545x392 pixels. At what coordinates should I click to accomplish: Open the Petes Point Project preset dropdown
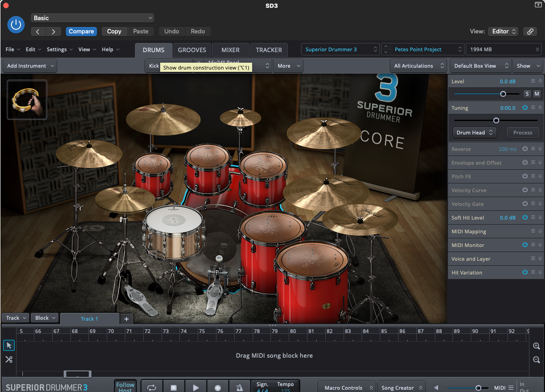coord(427,49)
